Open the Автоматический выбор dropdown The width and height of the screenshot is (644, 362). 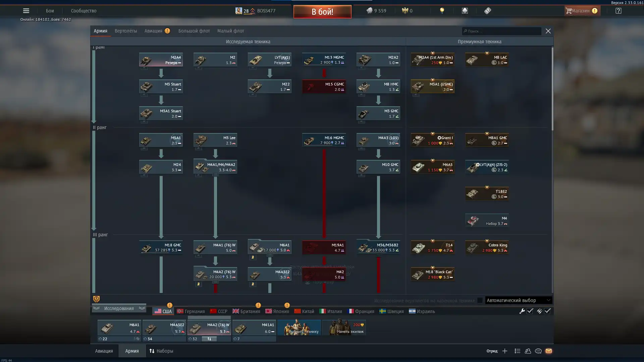coord(519,300)
